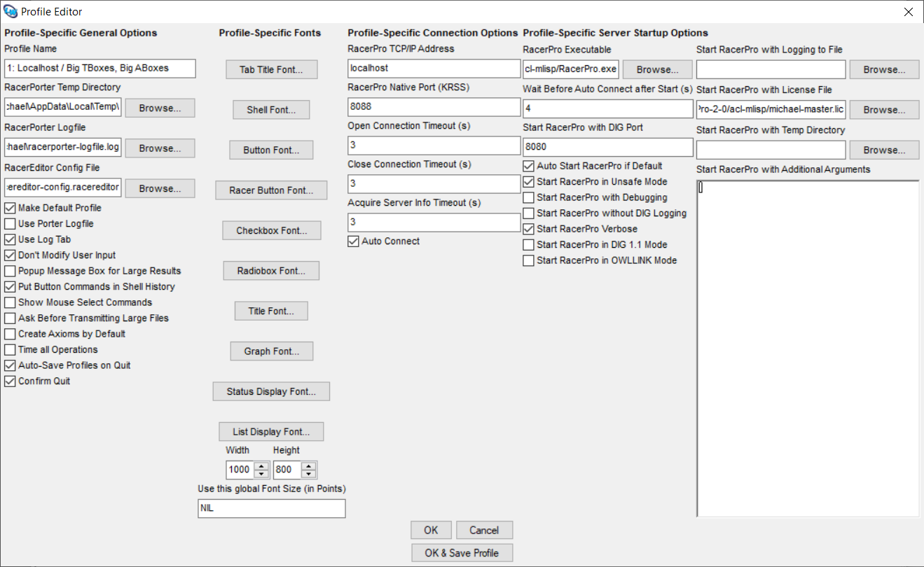Click the global Font Size field
The height and width of the screenshot is (567, 924).
click(272, 508)
